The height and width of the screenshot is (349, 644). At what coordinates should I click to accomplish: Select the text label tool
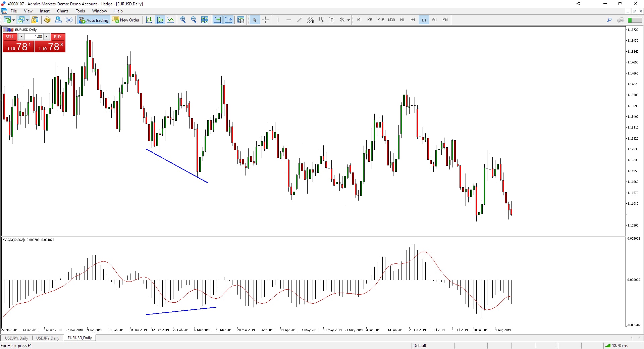[332, 20]
